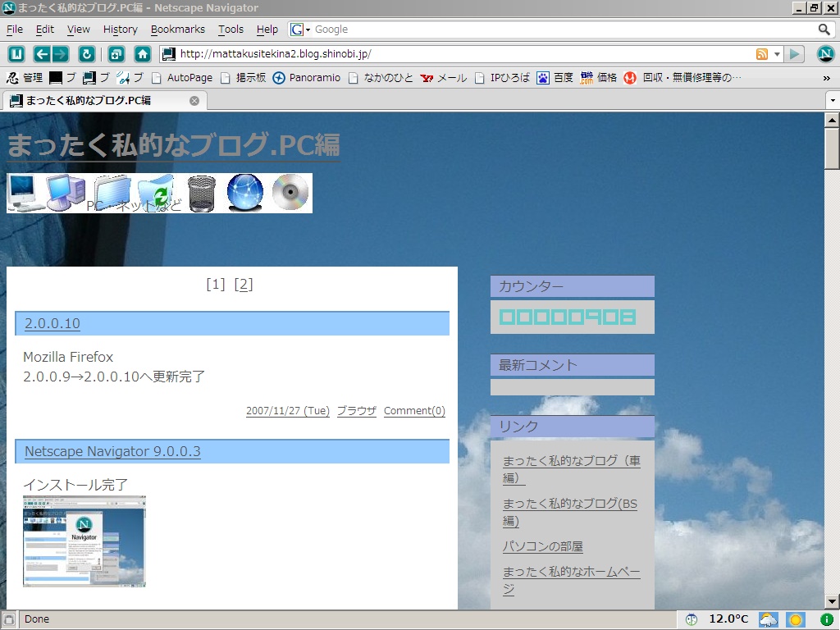Open the Comment(0) link
The image size is (840, 630).
tap(414, 411)
